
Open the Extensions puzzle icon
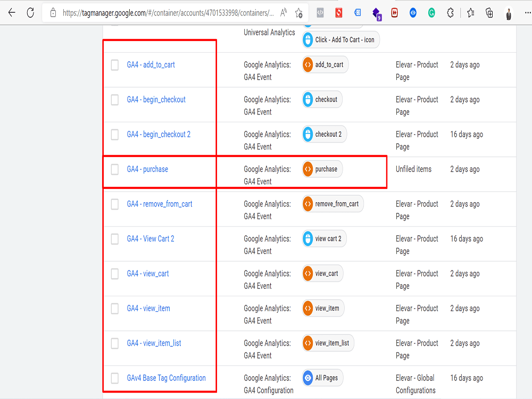point(450,13)
